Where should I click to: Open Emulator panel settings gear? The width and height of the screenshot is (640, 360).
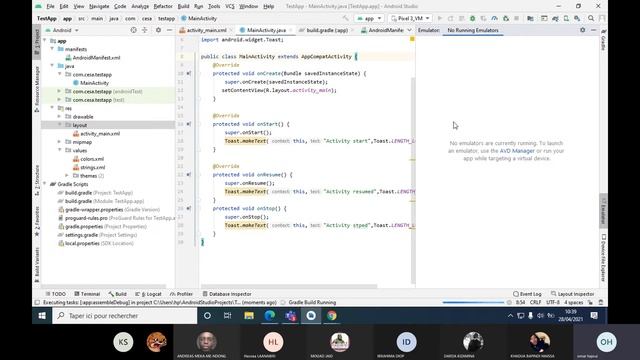pyautogui.click(x=582, y=30)
